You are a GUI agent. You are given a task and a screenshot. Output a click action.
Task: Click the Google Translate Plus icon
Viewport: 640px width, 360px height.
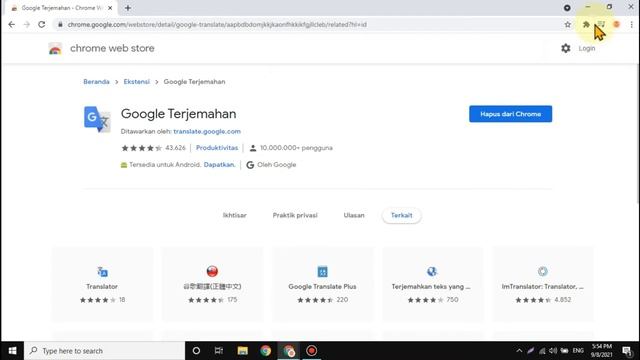coord(322,271)
